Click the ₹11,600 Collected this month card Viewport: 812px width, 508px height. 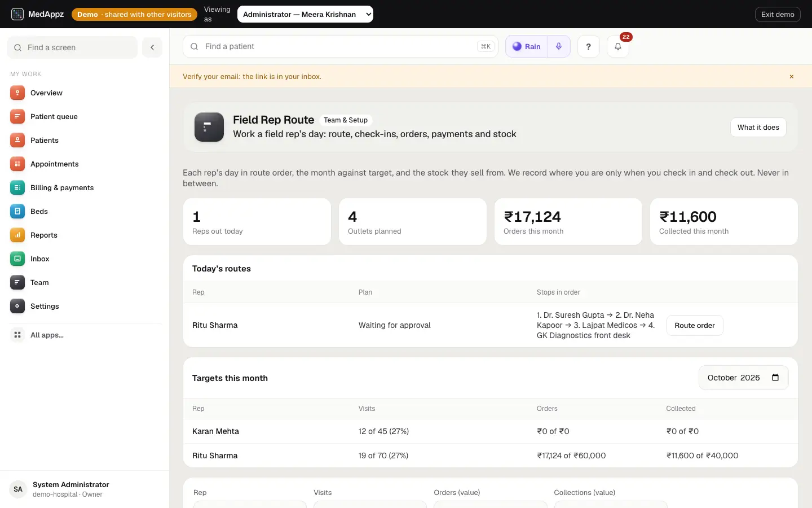click(x=724, y=221)
